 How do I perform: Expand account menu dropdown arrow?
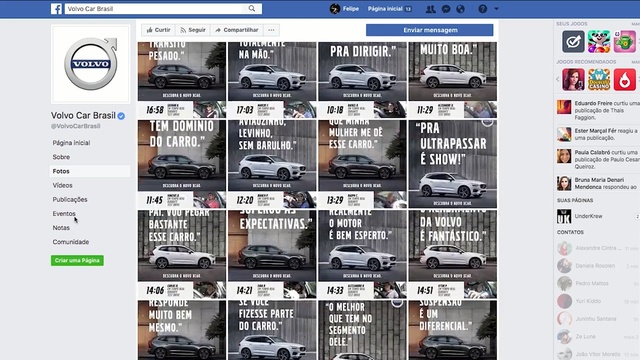click(x=496, y=9)
